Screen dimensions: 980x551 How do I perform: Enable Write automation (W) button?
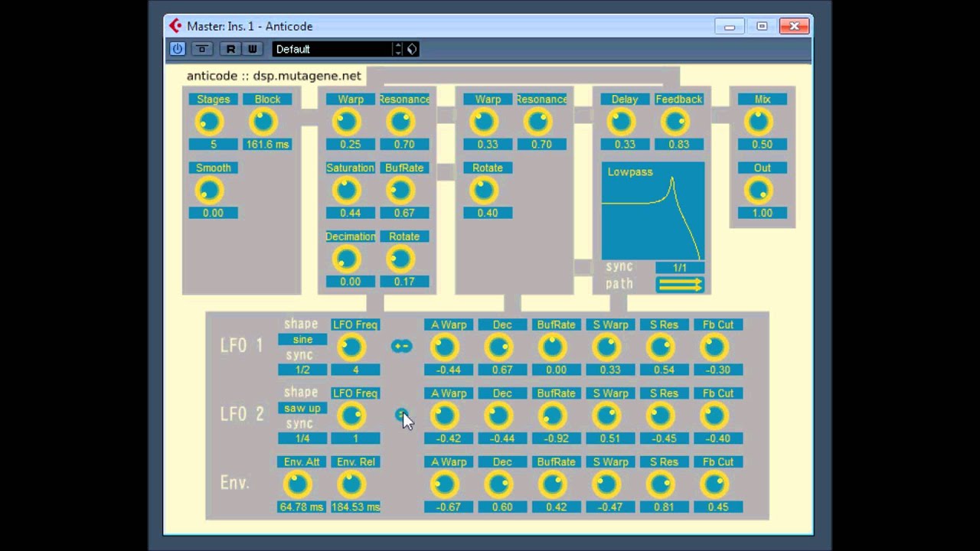click(252, 49)
